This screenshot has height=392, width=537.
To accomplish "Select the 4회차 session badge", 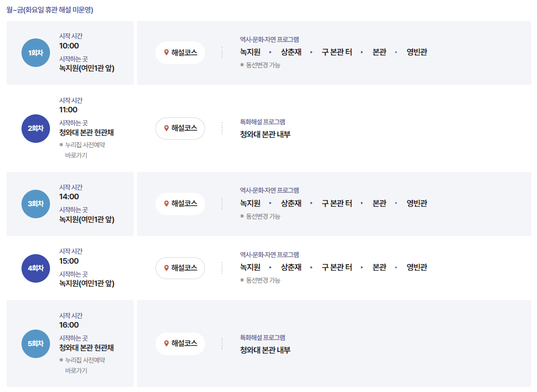I will tap(35, 268).
